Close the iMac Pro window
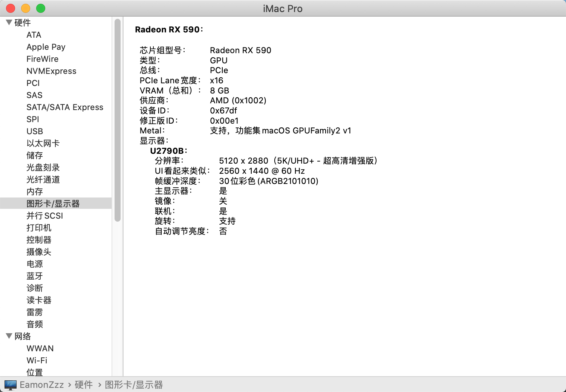This screenshot has height=392, width=566. point(11,8)
